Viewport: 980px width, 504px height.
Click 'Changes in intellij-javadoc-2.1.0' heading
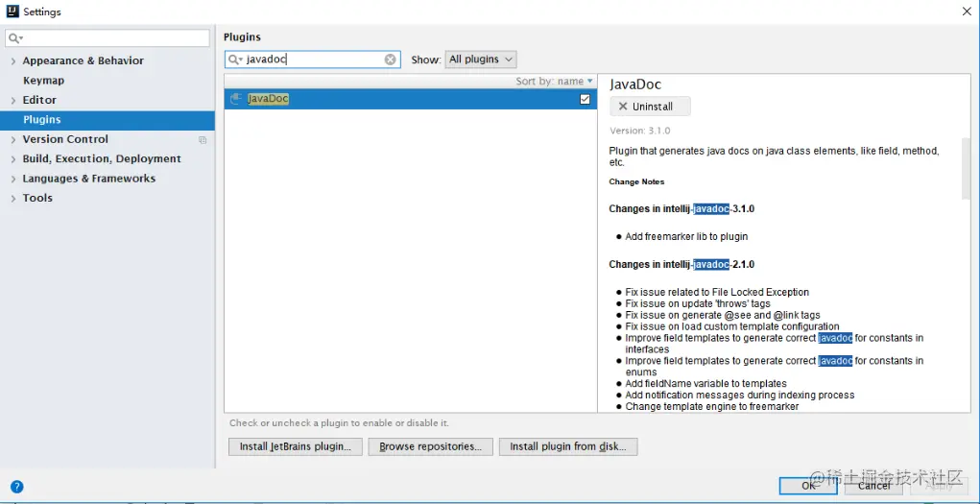[681, 265]
